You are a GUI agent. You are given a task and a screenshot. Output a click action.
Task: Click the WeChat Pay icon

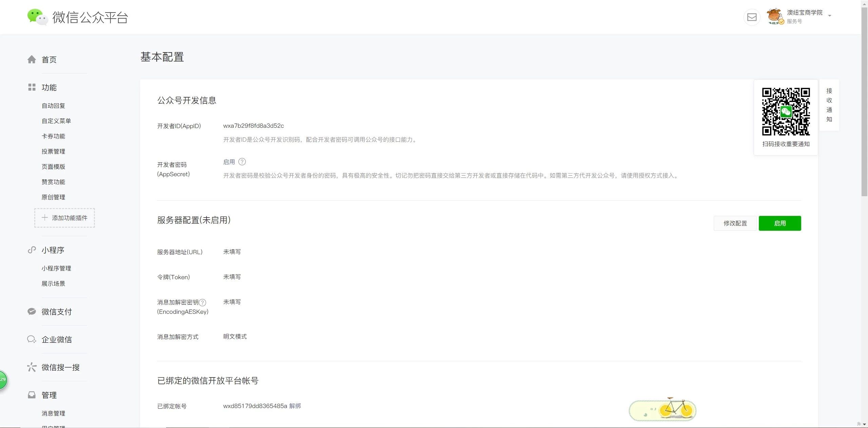(32, 312)
